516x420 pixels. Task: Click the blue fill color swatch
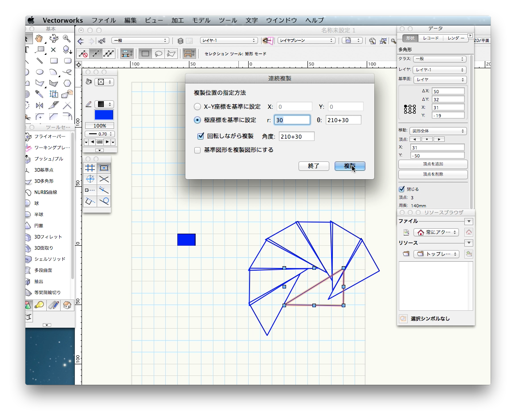coord(104,115)
